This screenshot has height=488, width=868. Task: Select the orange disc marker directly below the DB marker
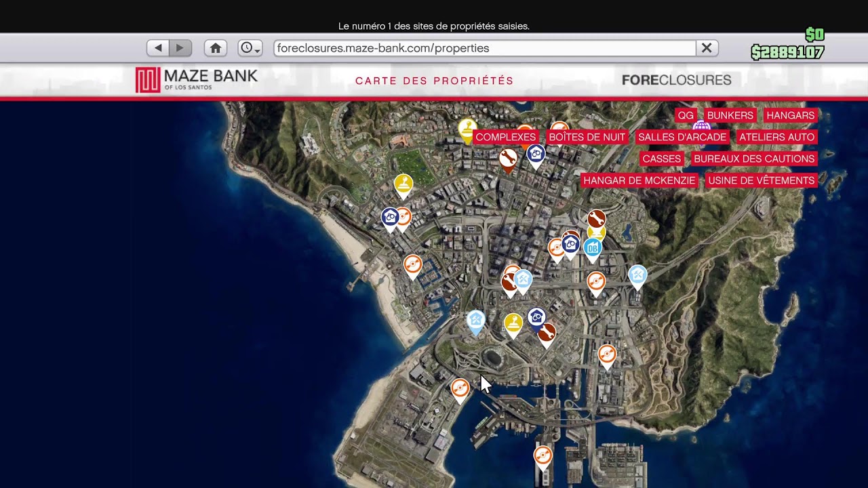(x=596, y=283)
